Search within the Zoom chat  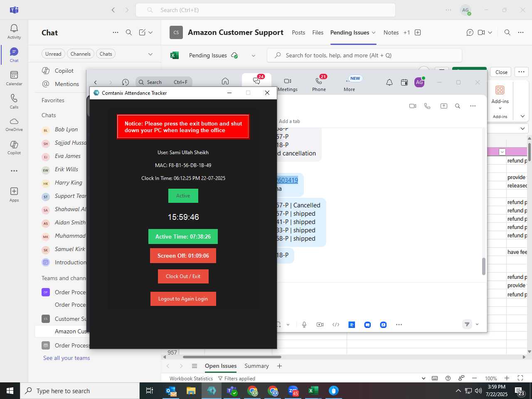[458, 106]
